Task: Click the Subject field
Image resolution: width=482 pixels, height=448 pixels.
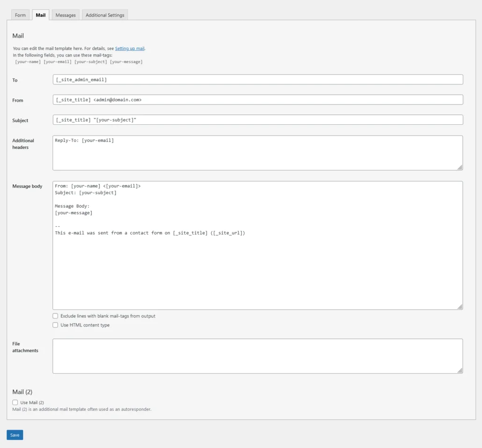Action: tap(257, 120)
